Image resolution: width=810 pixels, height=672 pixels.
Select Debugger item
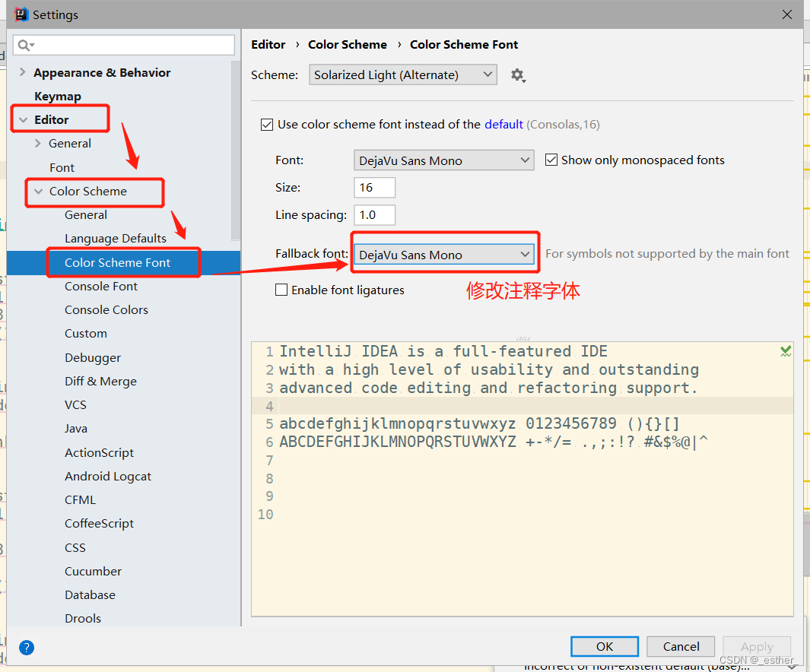[93, 358]
